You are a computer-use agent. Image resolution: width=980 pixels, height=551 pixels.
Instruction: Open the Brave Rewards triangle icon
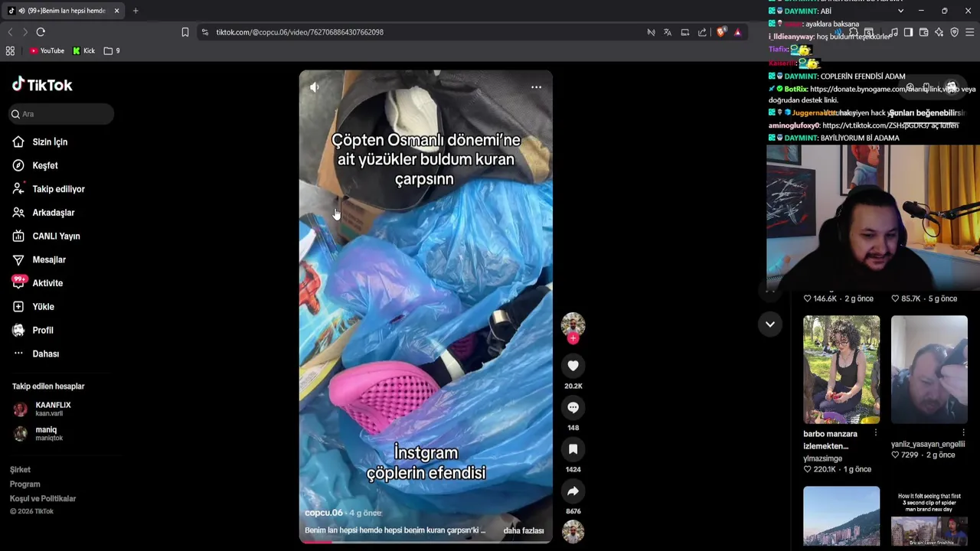point(737,32)
